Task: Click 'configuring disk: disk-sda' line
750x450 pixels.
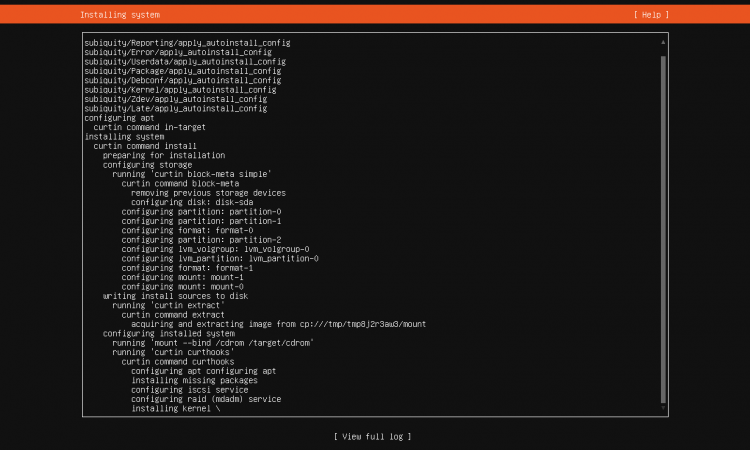Action: coord(192,202)
